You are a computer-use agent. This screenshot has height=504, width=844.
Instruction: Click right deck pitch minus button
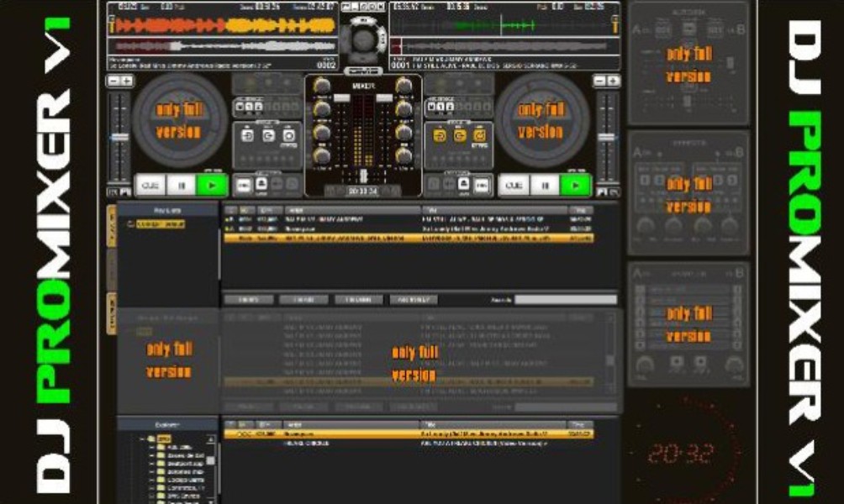599,81
